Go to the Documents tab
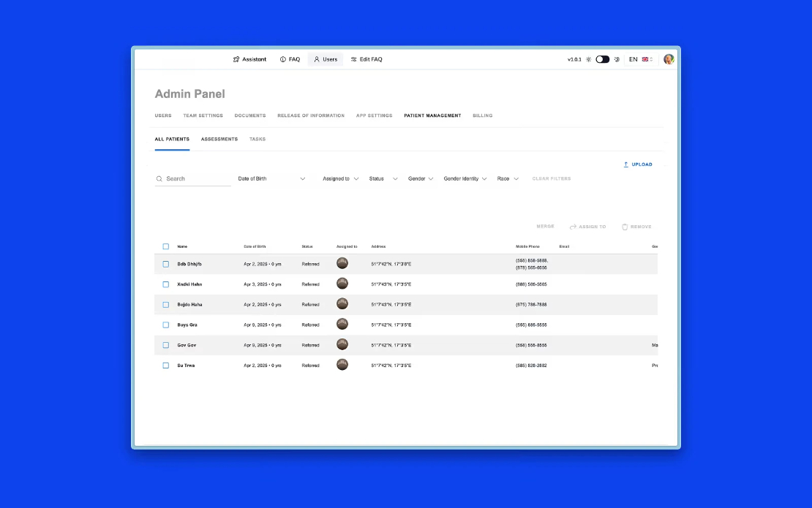The width and height of the screenshot is (812, 508). [x=250, y=116]
